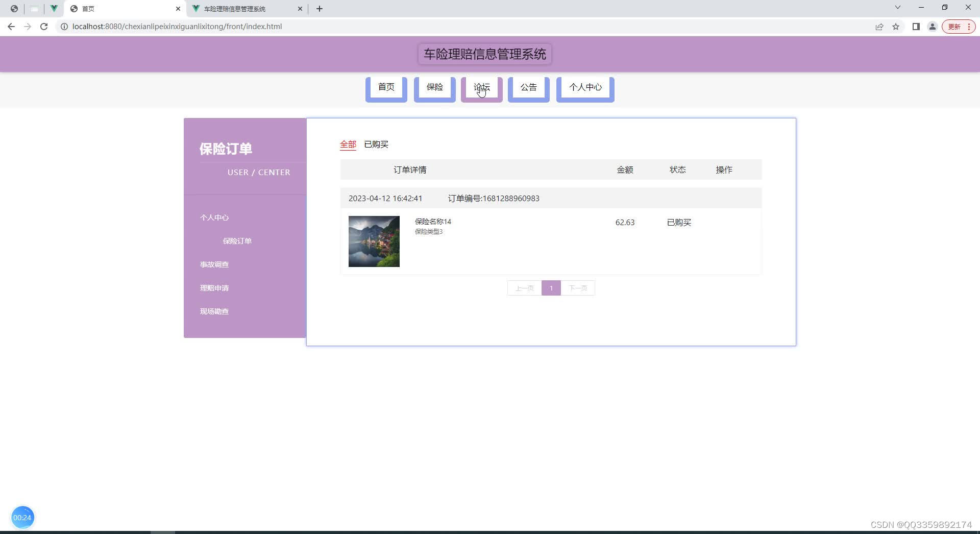Click the 订单详情 column header
Screen dimensions: 980x534
pos(410,170)
